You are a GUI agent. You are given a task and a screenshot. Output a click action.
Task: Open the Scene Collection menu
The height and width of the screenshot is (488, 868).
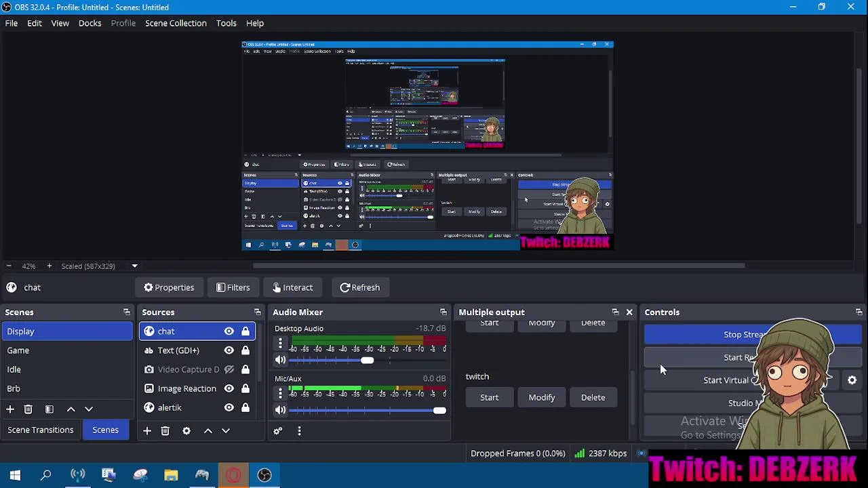click(176, 23)
